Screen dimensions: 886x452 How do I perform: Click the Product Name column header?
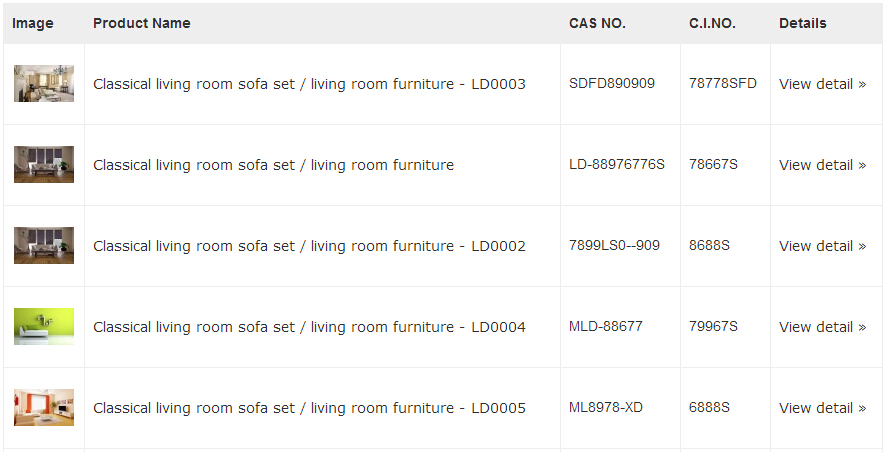[141, 23]
